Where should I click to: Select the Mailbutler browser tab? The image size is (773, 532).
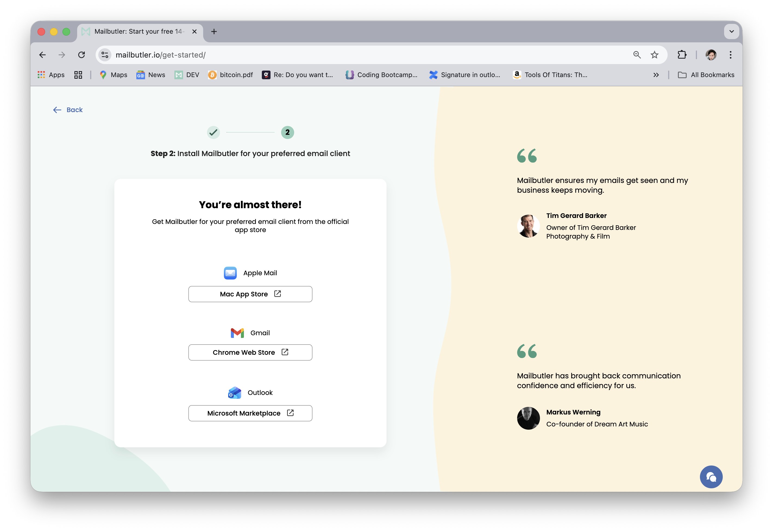click(x=140, y=32)
